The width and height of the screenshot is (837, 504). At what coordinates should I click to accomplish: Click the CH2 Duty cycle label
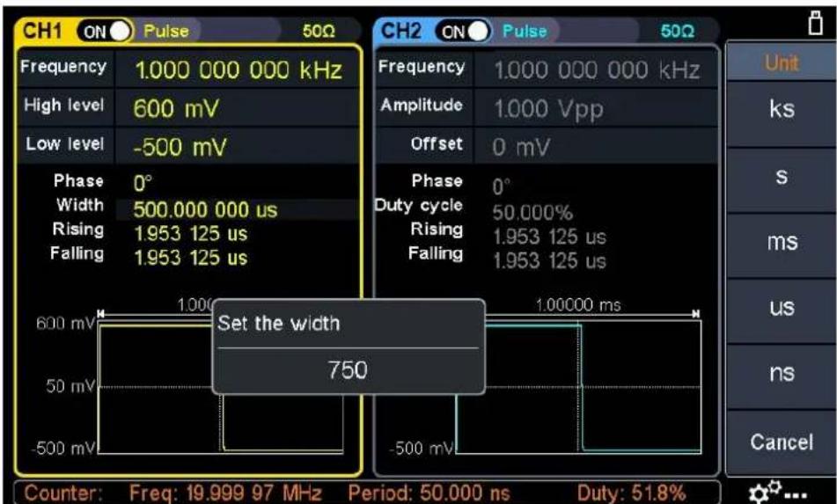(419, 206)
